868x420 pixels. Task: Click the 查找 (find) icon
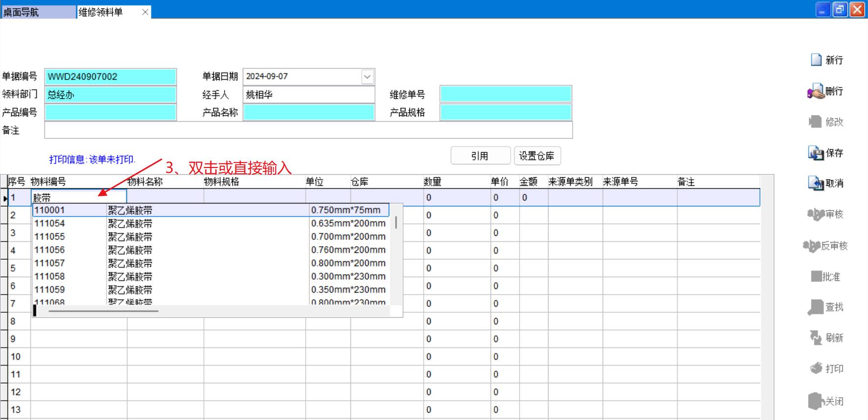[816, 308]
